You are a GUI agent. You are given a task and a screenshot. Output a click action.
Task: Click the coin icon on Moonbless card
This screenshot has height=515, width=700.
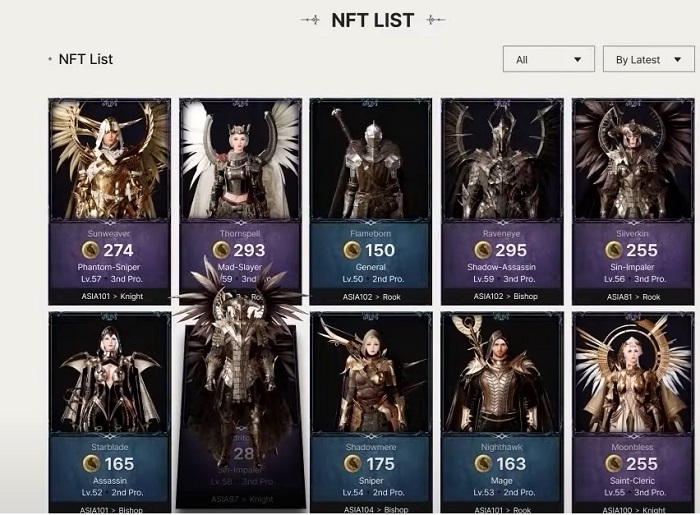(612, 464)
